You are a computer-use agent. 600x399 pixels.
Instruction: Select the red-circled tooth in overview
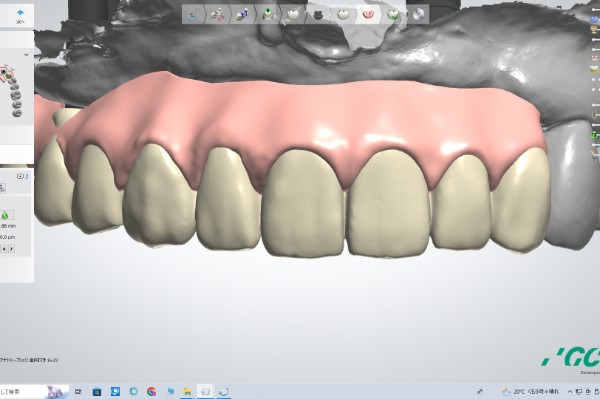(x=4, y=71)
